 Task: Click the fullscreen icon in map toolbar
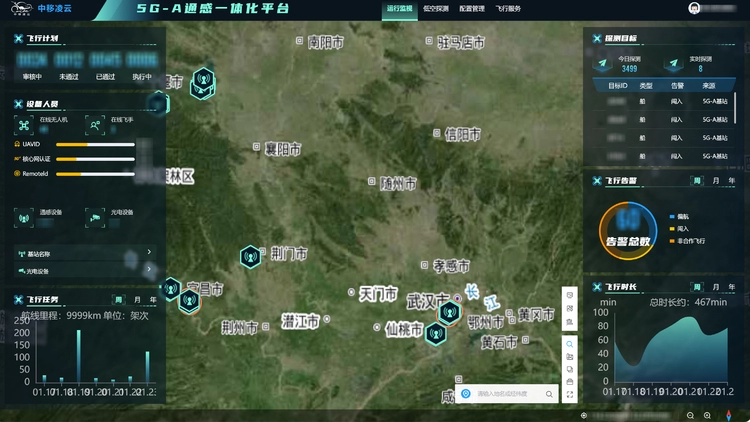point(570,395)
